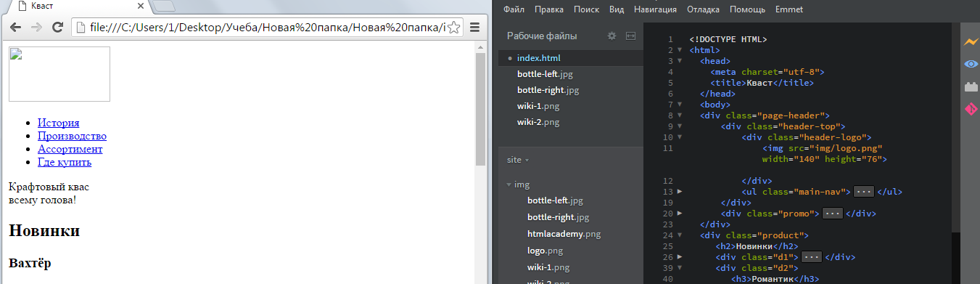Unfold the d1 div at line 26
This screenshot has height=284, width=980.
click(x=680, y=257)
